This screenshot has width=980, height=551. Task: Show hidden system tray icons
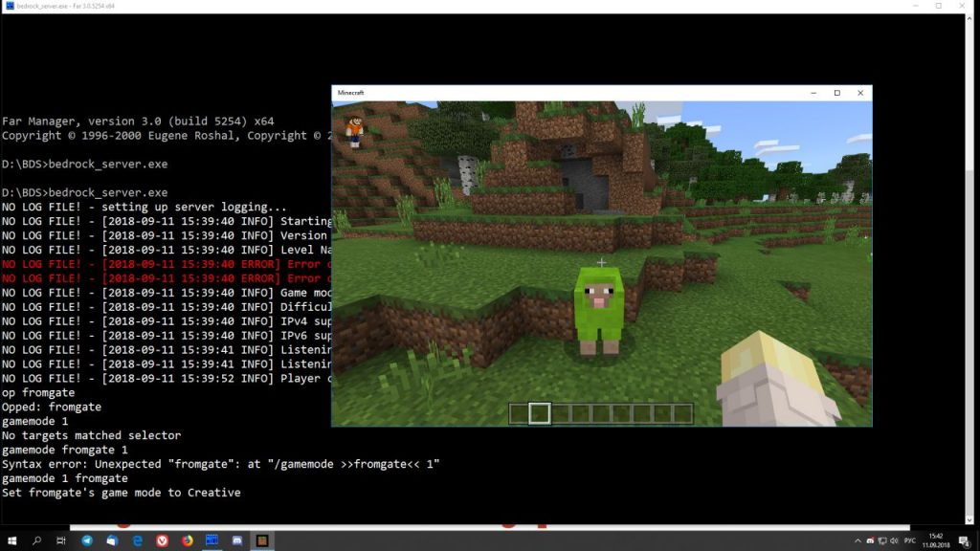click(857, 541)
